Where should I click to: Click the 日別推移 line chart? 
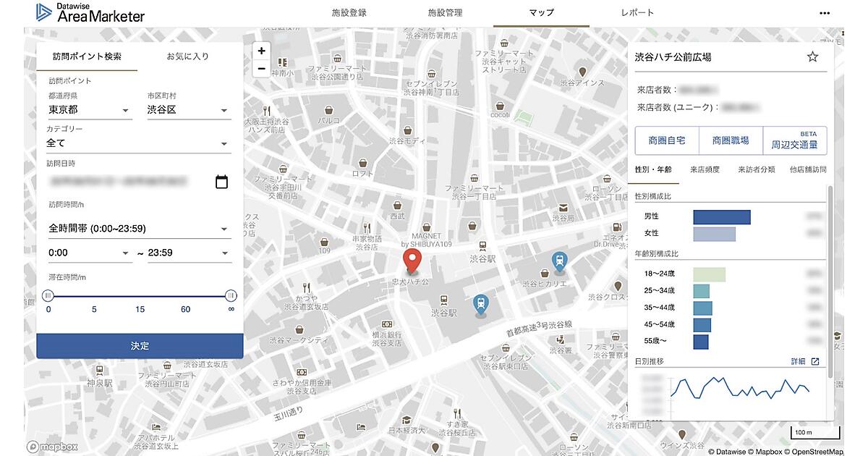[x=740, y=388]
